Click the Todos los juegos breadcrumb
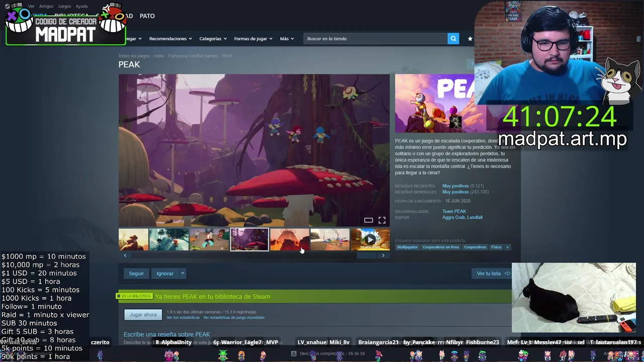The width and height of the screenshot is (644, 362). [x=134, y=56]
